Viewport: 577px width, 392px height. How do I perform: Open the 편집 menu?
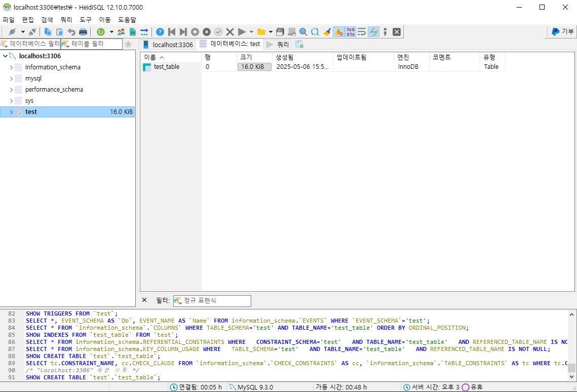tap(27, 19)
